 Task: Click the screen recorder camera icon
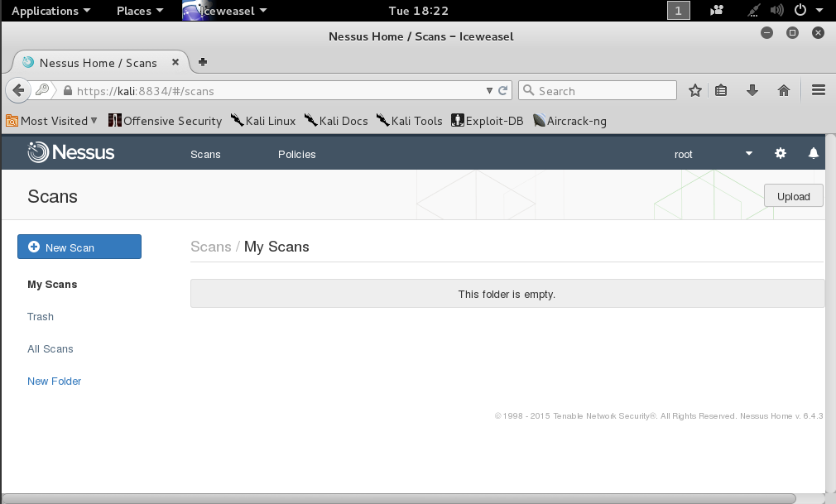coord(717,10)
